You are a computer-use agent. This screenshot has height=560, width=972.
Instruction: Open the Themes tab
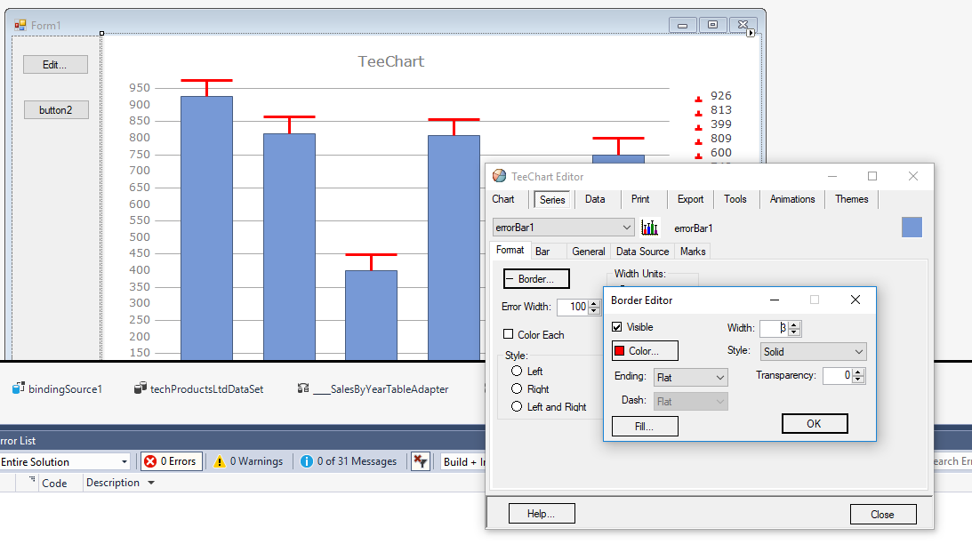pyautogui.click(x=851, y=199)
